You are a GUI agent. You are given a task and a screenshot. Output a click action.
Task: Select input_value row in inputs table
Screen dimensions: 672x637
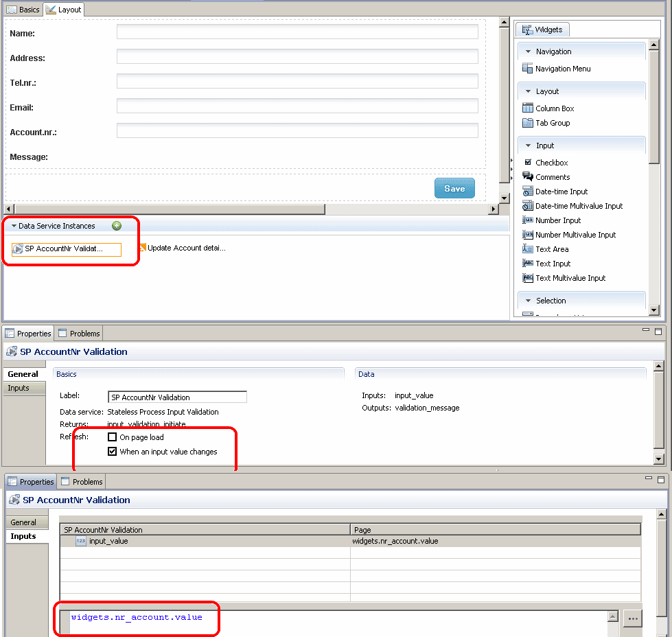(350, 542)
